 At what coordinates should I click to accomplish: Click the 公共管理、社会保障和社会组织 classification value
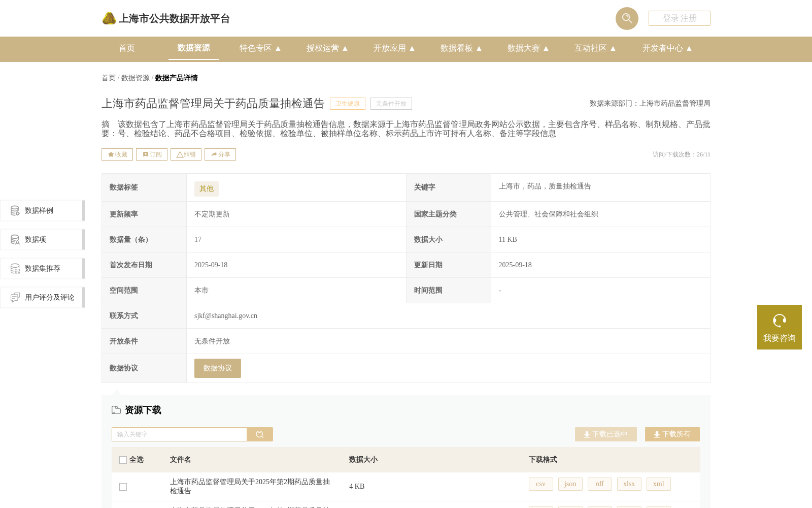coord(549,214)
